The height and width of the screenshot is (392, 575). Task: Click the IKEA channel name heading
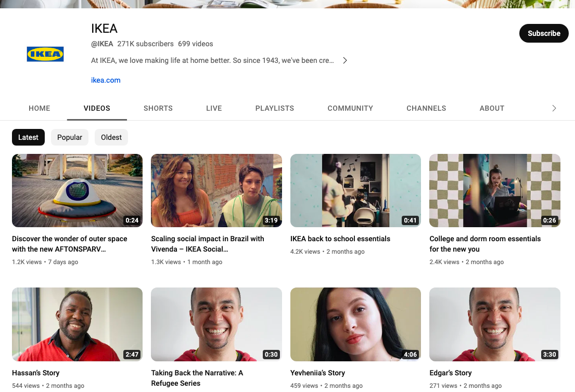pyautogui.click(x=104, y=29)
